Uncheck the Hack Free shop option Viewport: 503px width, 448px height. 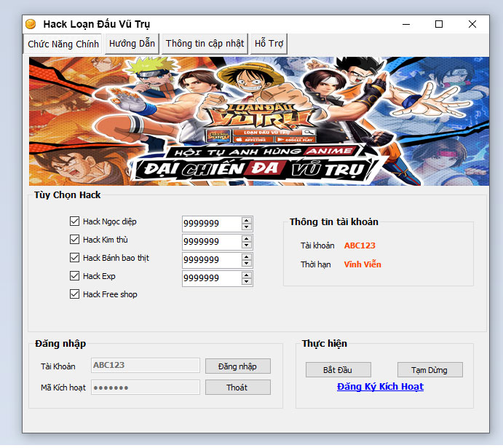pyautogui.click(x=74, y=294)
